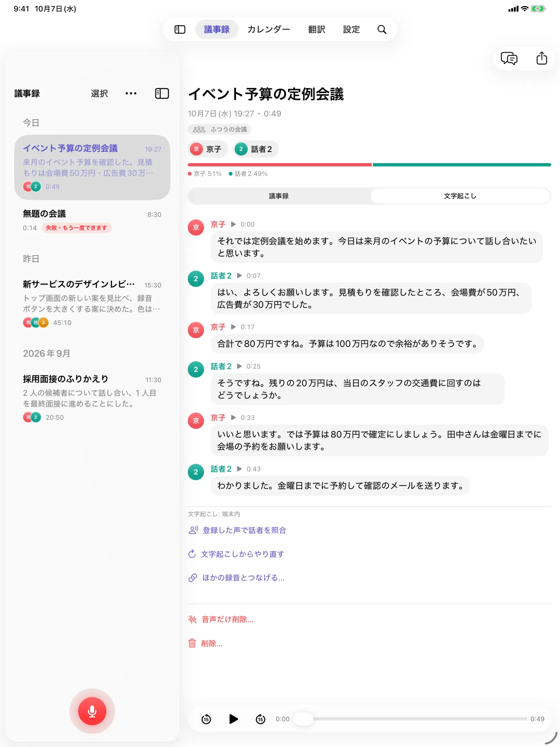Screen dimensions: 560x747
Task: Tap 登録した声で話者を照合 link
Action: 237,530
